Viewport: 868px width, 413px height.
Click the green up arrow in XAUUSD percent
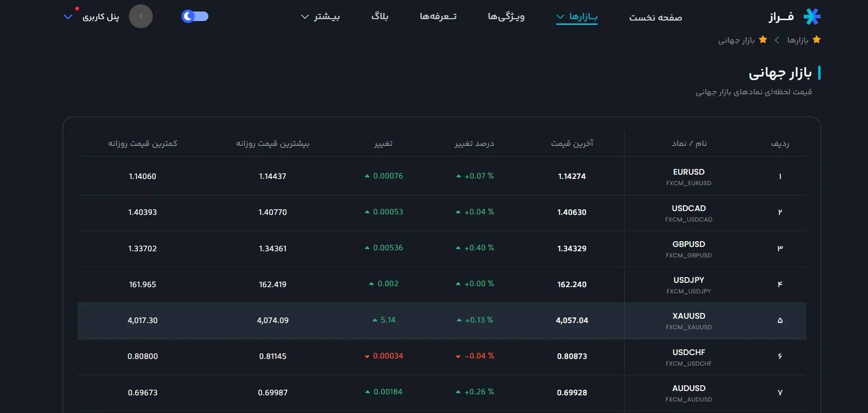click(459, 320)
